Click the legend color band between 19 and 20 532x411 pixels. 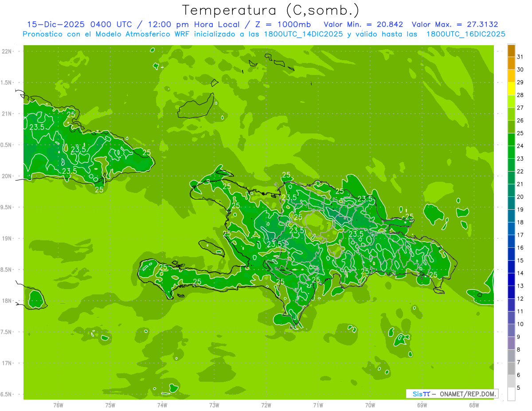coord(511,203)
